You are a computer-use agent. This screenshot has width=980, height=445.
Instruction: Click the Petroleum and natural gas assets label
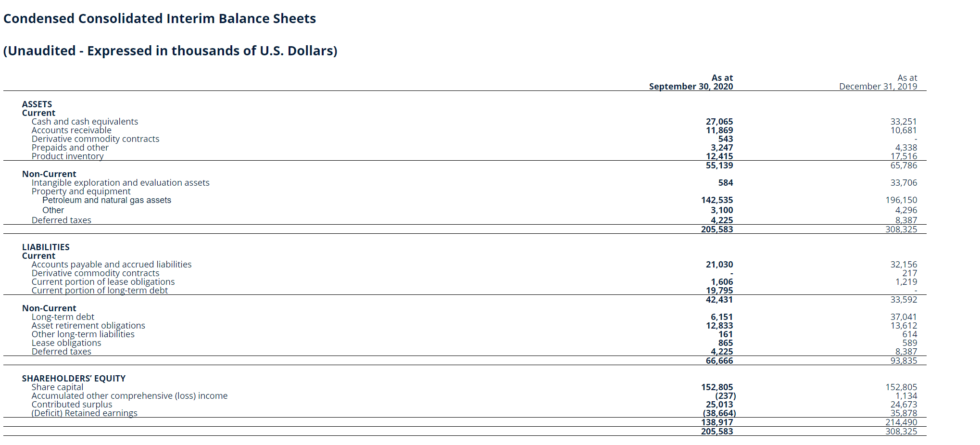pos(107,200)
